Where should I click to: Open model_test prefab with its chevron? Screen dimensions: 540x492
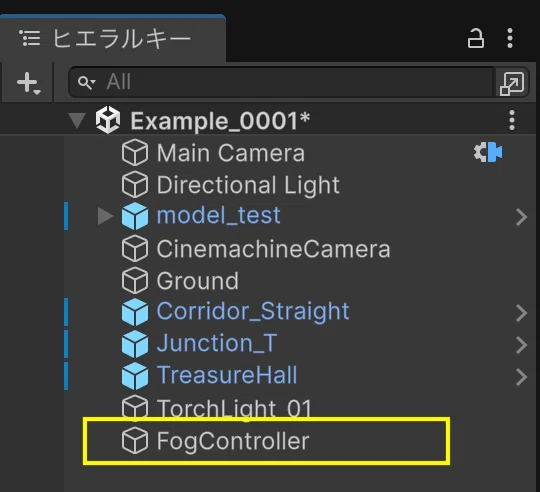(522, 217)
